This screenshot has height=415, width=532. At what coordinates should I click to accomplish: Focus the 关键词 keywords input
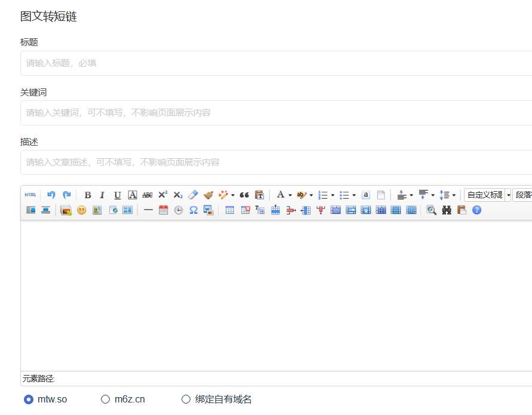click(x=275, y=113)
